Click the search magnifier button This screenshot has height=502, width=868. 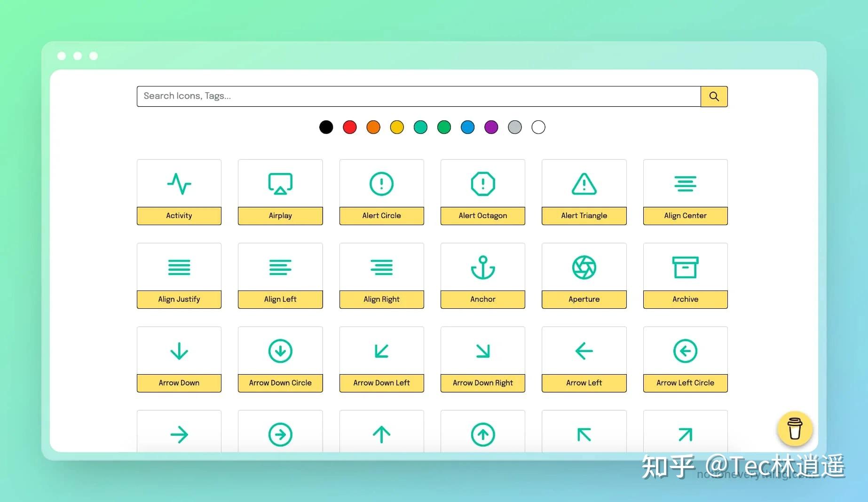point(714,96)
